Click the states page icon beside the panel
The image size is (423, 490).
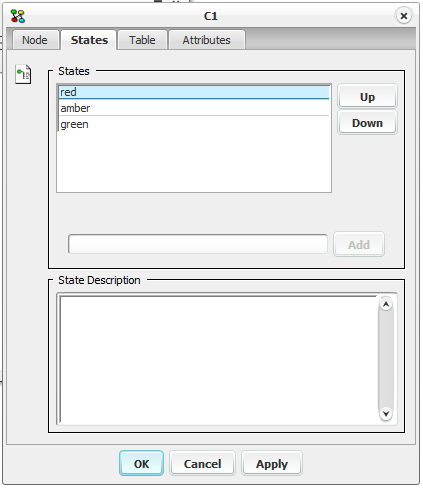pos(23,74)
